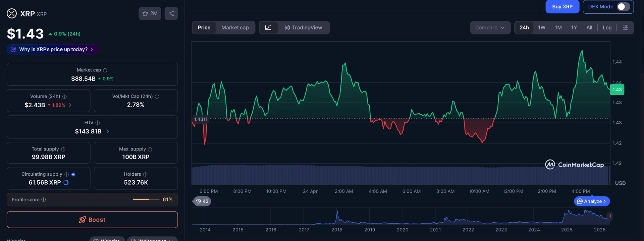The height and width of the screenshot is (241, 644).
Task: Toggle DEX Mode switch
Action: (623, 7)
